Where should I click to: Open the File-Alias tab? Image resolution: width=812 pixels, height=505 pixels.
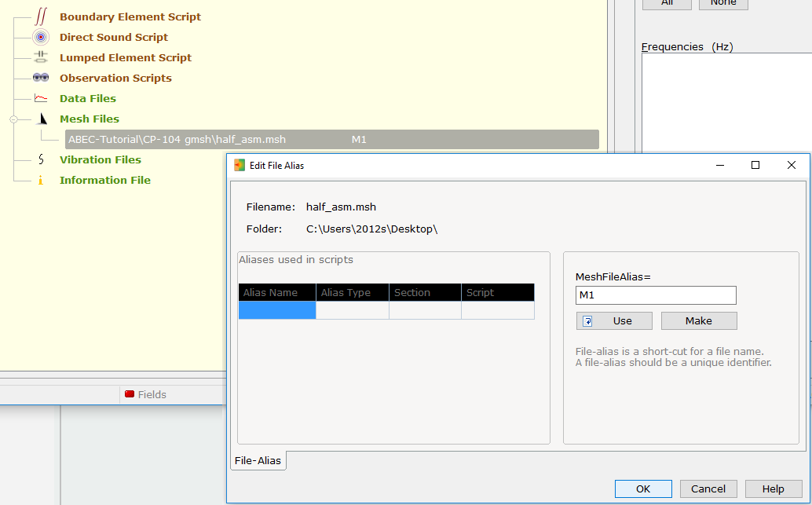point(258,461)
